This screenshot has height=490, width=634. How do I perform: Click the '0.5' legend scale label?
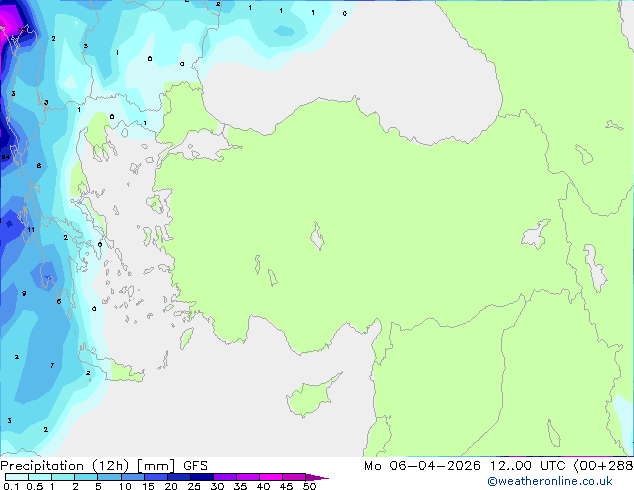click(x=35, y=486)
